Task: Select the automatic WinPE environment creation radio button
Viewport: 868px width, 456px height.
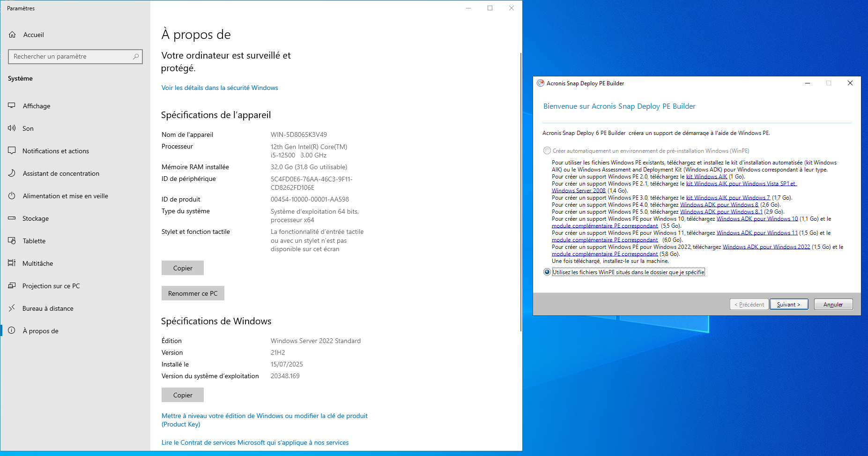Action: click(x=547, y=151)
